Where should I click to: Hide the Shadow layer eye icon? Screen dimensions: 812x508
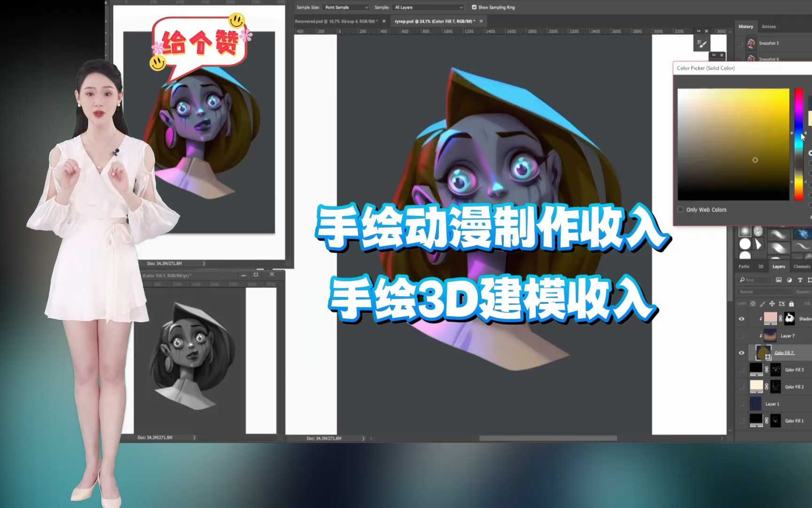point(742,319)
